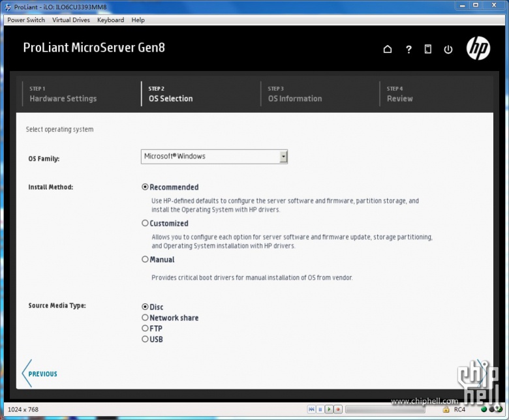Click the 1024 x 768 resolution text

(23, 410)
